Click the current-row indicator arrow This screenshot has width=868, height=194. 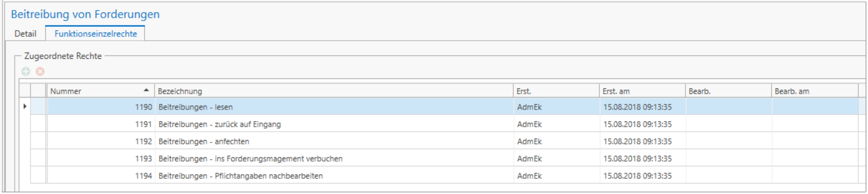(x=25, y=107)
